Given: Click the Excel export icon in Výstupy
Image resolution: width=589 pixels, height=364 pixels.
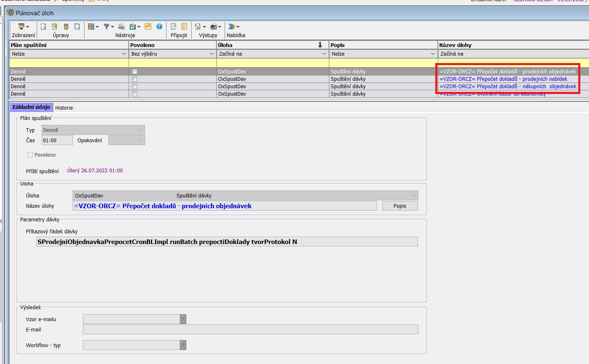Looking at the screenshot, I should point(198,26).
